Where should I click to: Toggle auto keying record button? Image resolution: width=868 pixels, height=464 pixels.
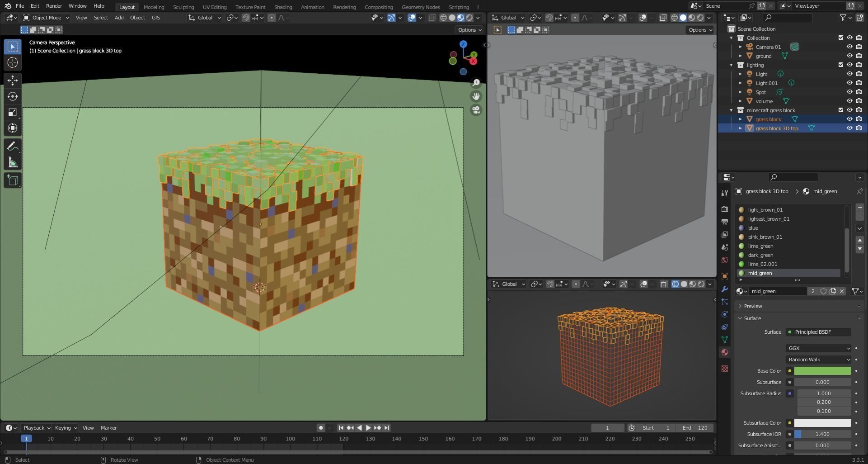tap(321, 428)
